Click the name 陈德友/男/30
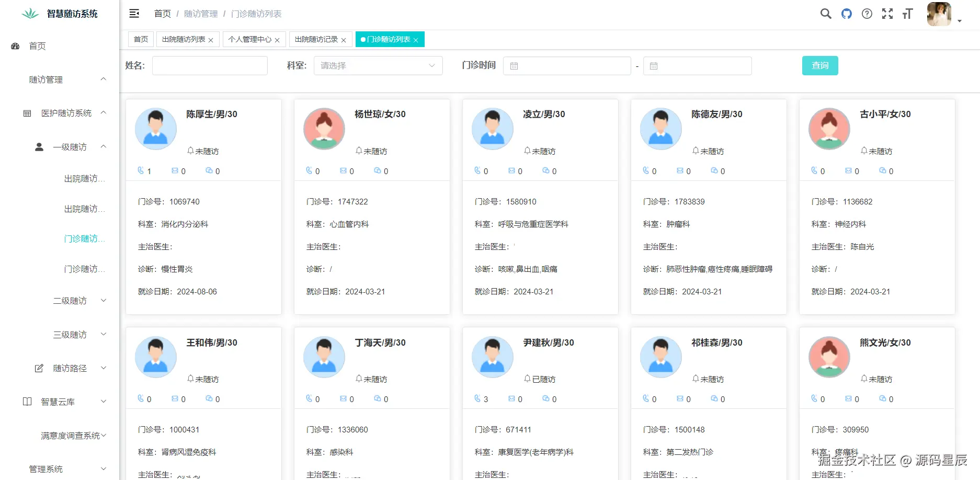This screenshot has height=480, width=980. [717, 114]
